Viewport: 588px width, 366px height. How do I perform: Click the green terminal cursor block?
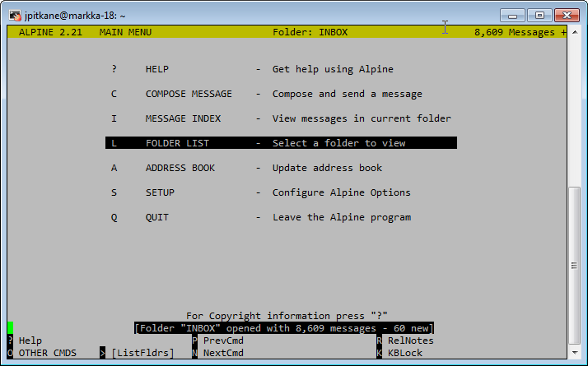tap(11, 328)
